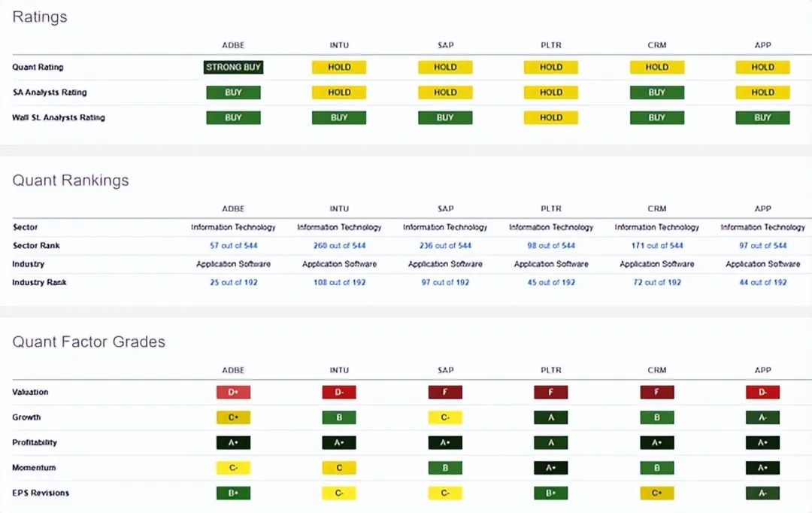Open APP industry rank 44 out of 192
812x513 pixels.
point(763,282)
